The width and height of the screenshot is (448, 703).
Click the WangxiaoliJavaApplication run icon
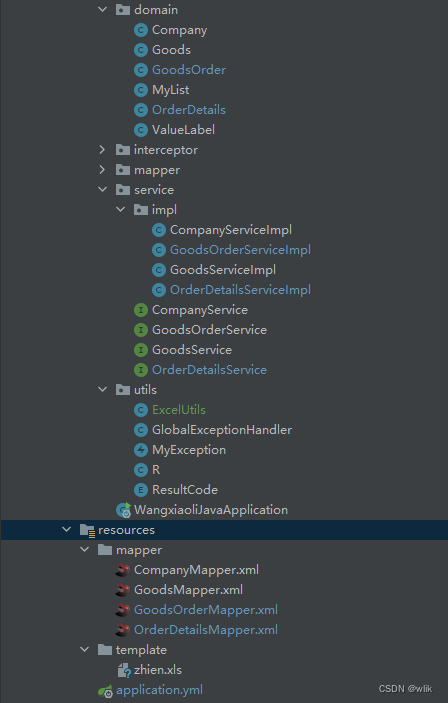pyautogui.click(x=123, y=510)
